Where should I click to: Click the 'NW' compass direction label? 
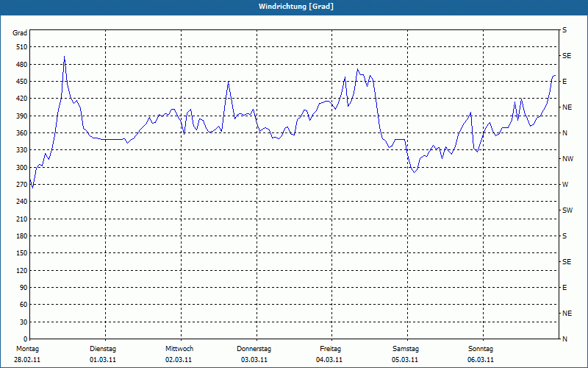point(567,159)
